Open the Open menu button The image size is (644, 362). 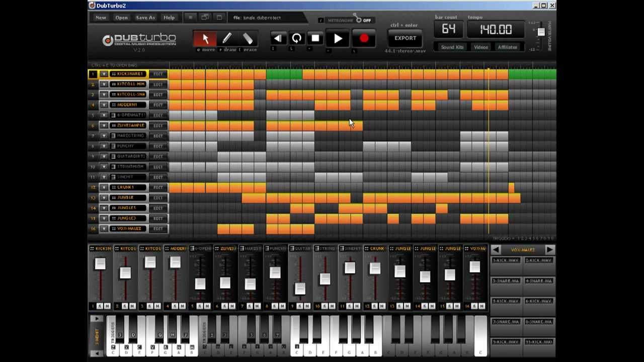(x=121, y=18)
